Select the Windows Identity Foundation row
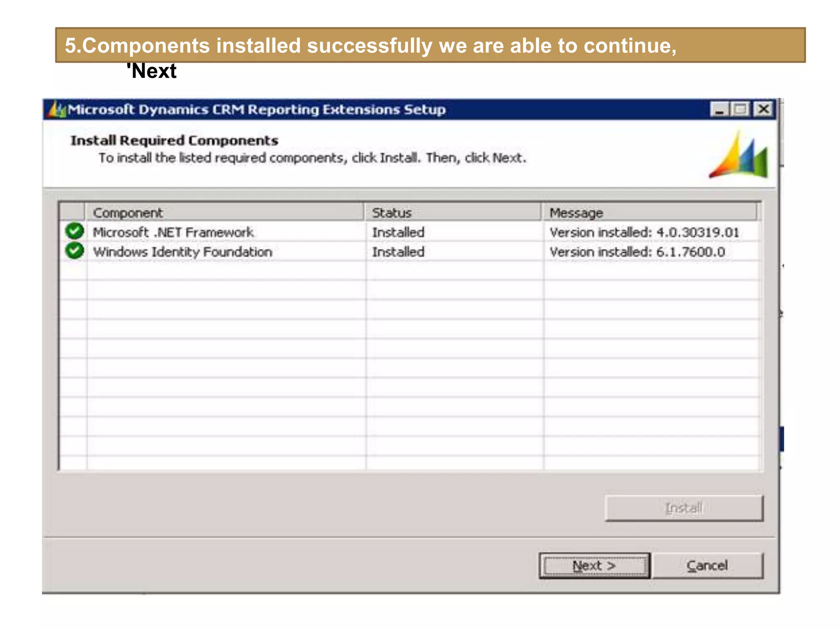The height and width of the screenshot is (630, 840). pos(410,251)
